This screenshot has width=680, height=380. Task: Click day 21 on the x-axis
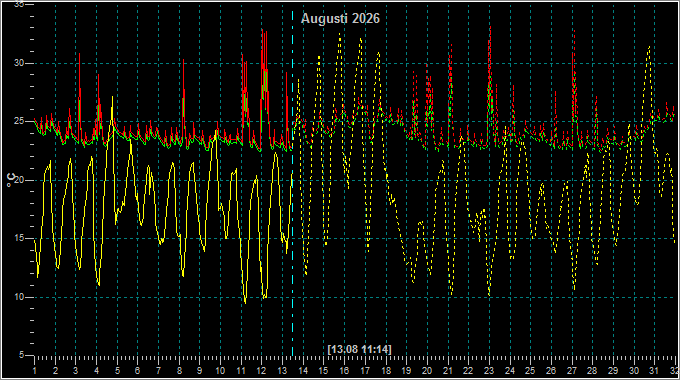point(448,371)
